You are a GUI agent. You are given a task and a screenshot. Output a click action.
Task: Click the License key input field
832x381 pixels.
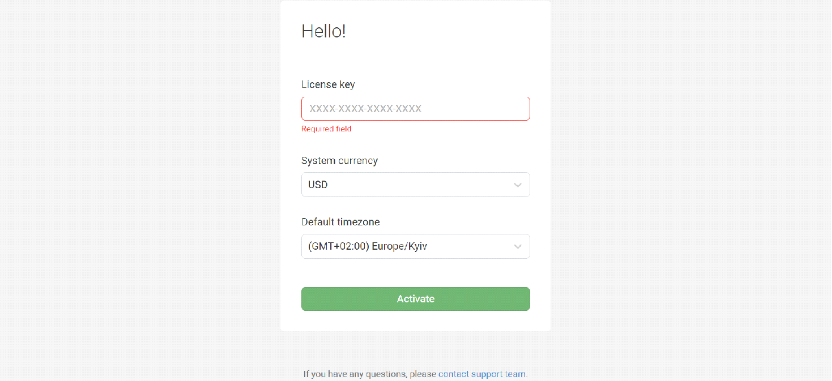pyautogui.click(x=415, y=109)
